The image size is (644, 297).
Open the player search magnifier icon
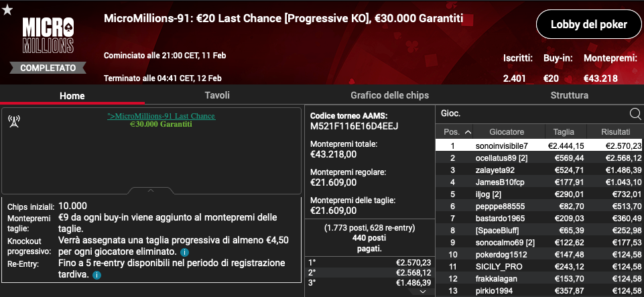point(635,114)
